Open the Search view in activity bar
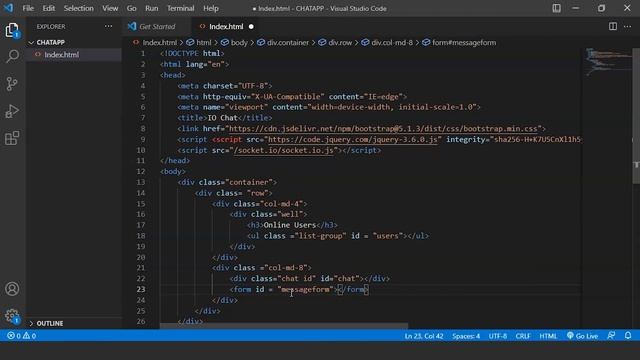This screenshot has width=640, height=360. [12, 56]
